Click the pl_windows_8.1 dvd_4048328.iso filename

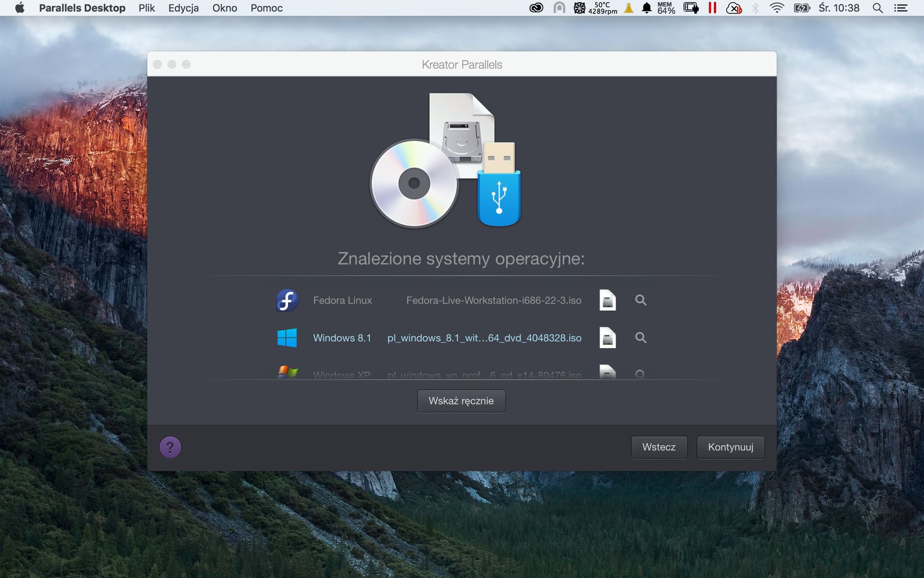(484, 338)
